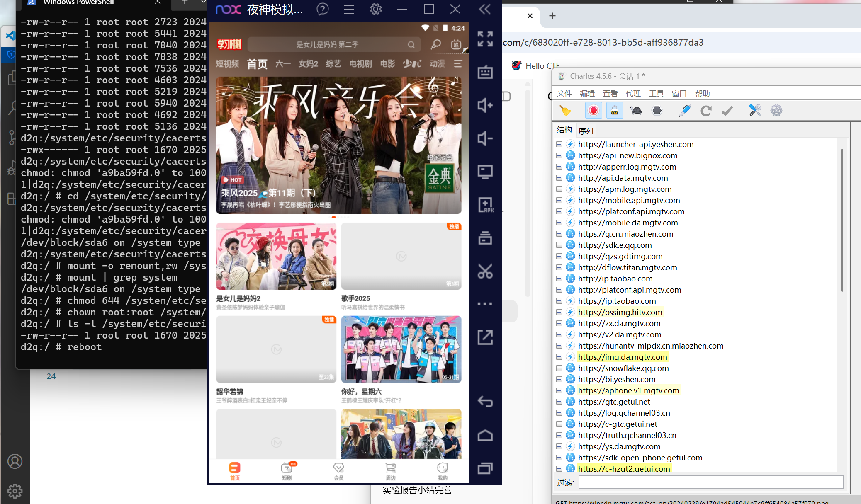Open 乘风2025 banner thumbnail

point(338,145)
